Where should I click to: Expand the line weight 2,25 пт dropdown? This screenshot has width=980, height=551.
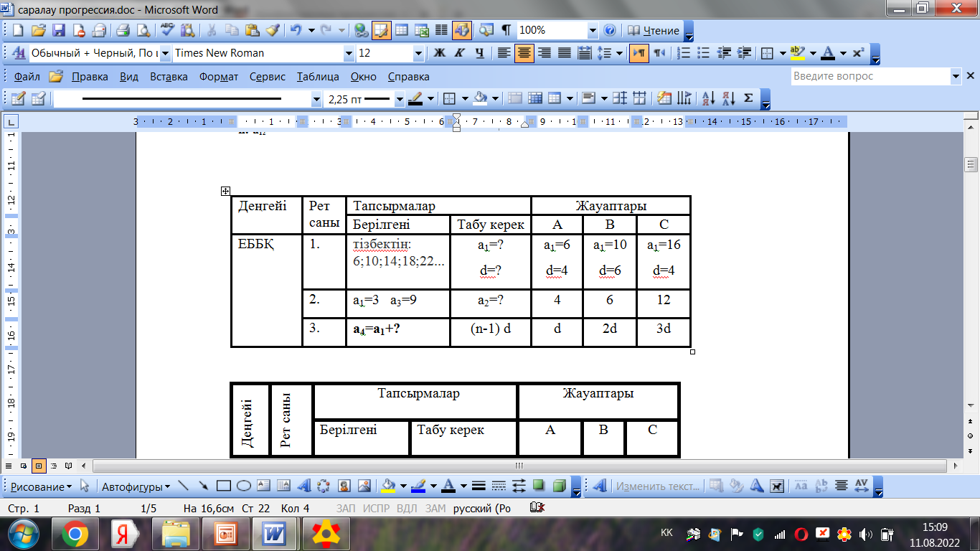click(399, 99)
